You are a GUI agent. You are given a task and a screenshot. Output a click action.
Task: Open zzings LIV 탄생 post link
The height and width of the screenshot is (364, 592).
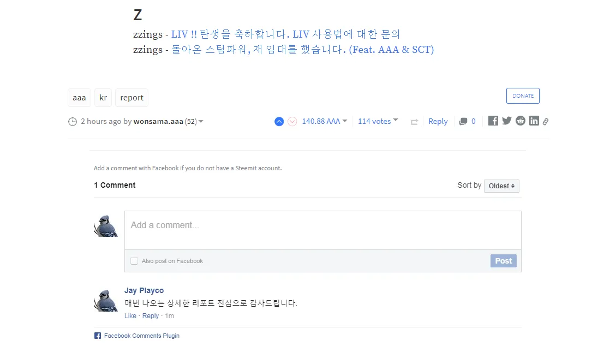click(x=285, y=34)
